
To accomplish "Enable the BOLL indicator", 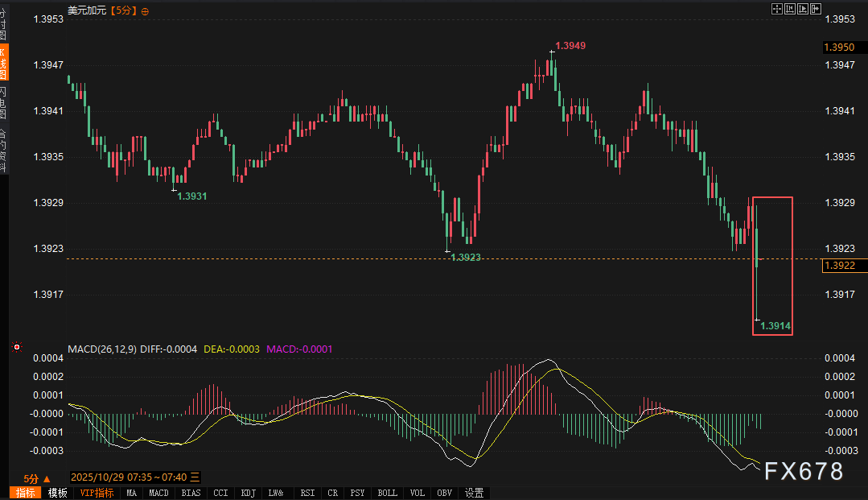I will click(387, 493).
